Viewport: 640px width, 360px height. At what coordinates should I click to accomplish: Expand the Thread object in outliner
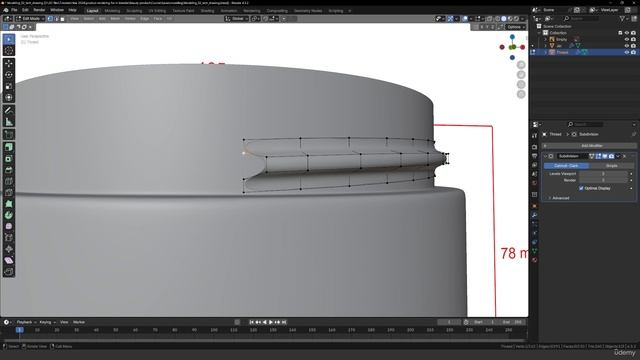point(545,52)
